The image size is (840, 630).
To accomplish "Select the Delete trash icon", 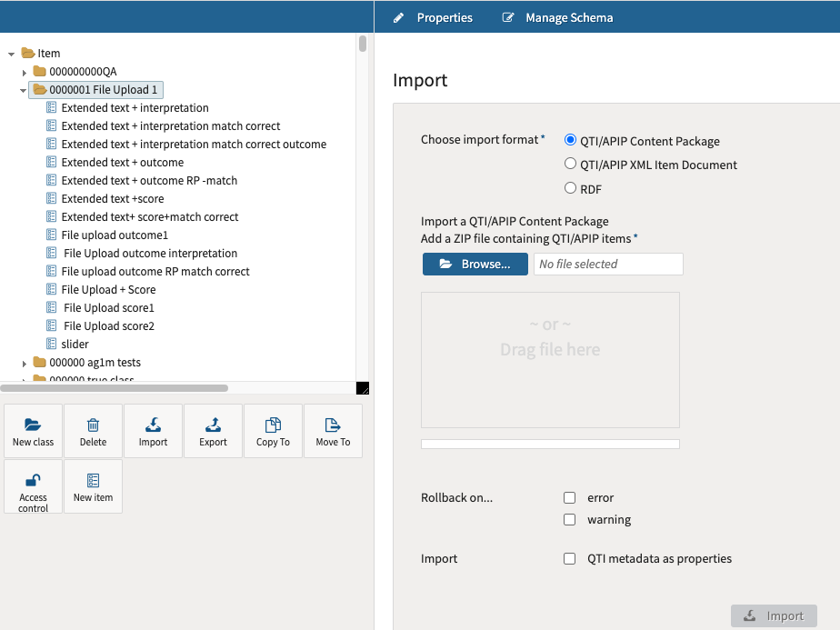I will tap(93, 424).
